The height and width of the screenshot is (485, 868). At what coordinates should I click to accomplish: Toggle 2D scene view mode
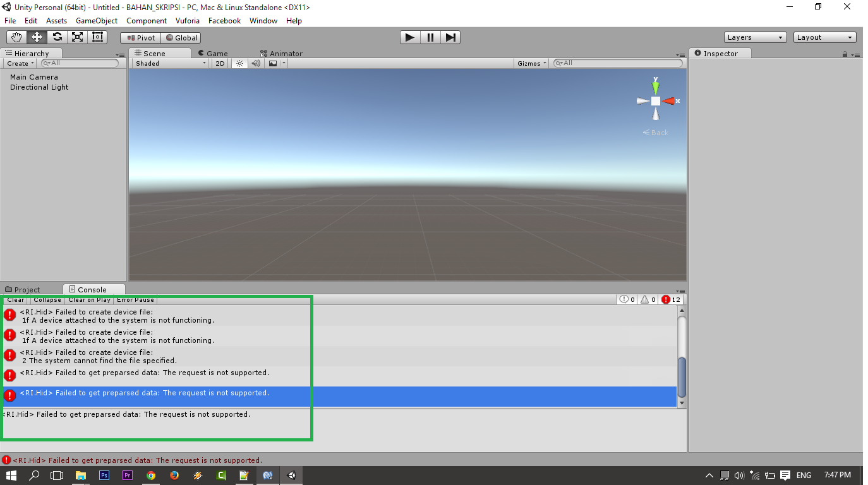click(220, 63)
